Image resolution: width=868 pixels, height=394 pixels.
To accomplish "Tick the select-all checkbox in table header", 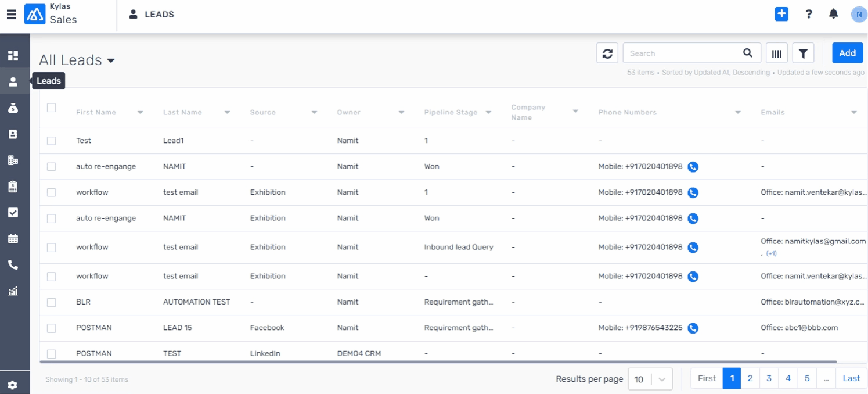I will pyautogui.click(x=52, y=108).
